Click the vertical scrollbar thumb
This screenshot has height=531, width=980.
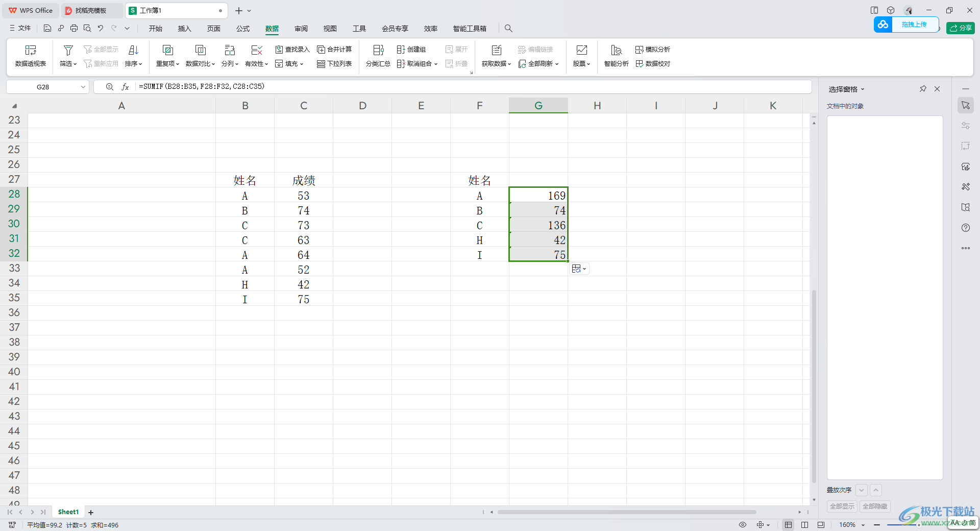point(814,387)
